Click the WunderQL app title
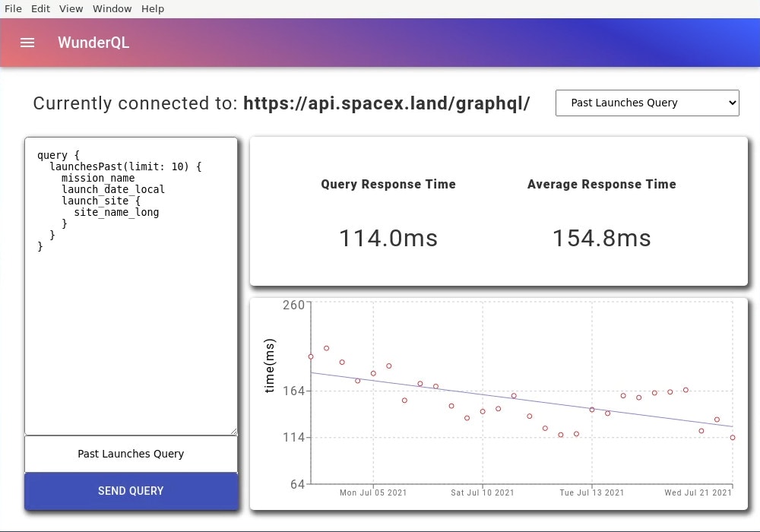Viewport: 760px width, 532px height. coord(93,43)
